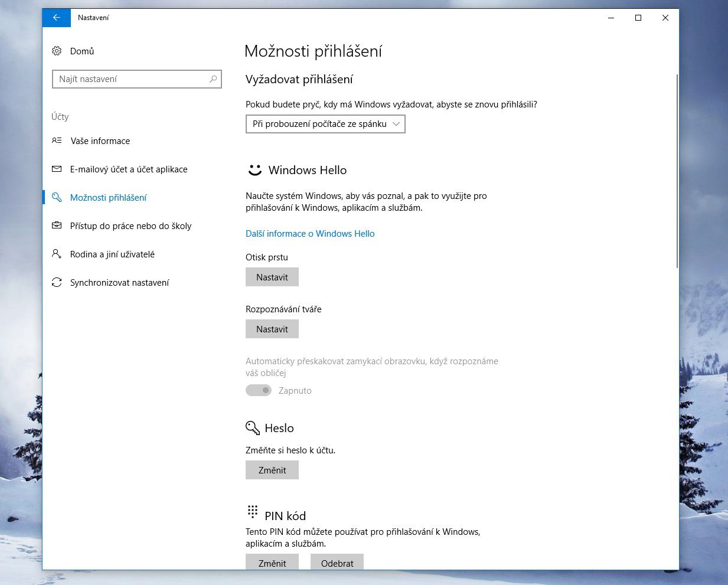Select the Vaše informace person icon

57,140
